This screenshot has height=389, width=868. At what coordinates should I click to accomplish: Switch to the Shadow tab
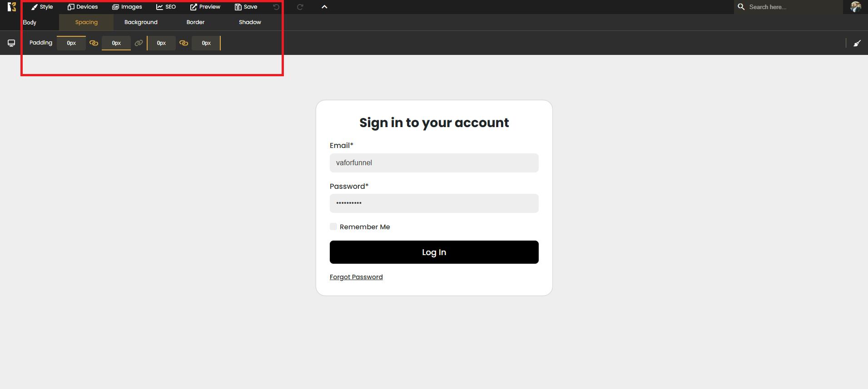(250, 22)
